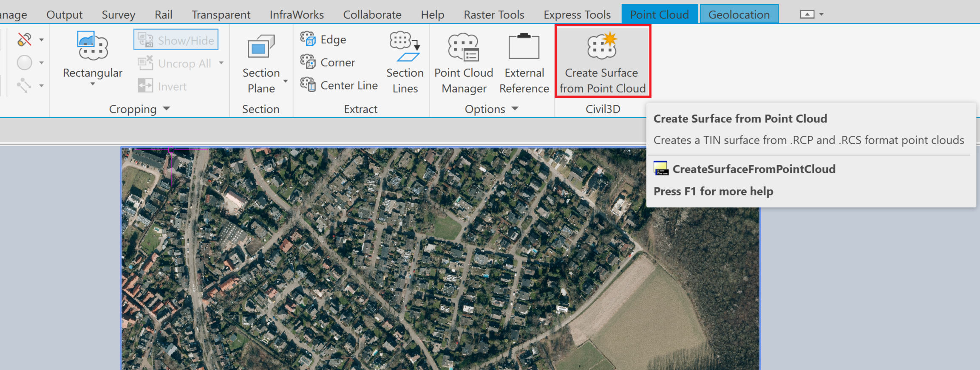Open ribbon display options dropdown arrow
980x370 pixels.
pyautogui.click(x=821, y=14)
